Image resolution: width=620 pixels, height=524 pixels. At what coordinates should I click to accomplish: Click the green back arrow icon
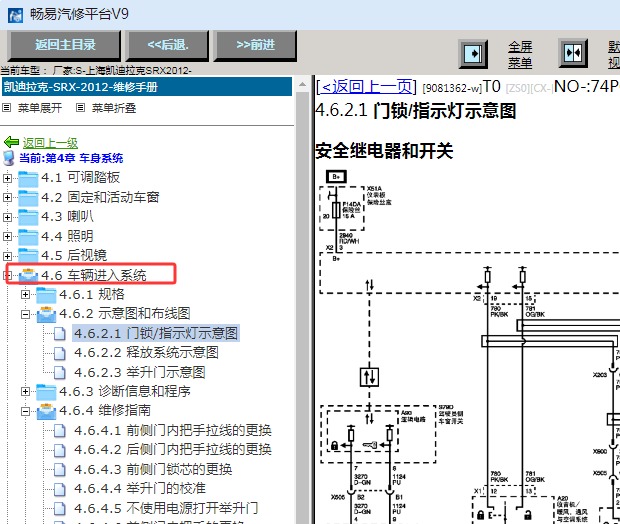(x=11, y=142)
